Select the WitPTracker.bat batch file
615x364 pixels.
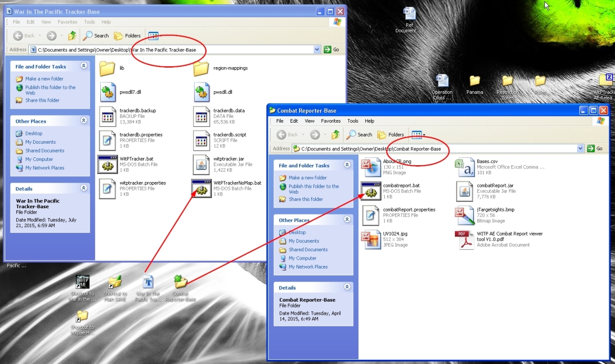point(128,164)
